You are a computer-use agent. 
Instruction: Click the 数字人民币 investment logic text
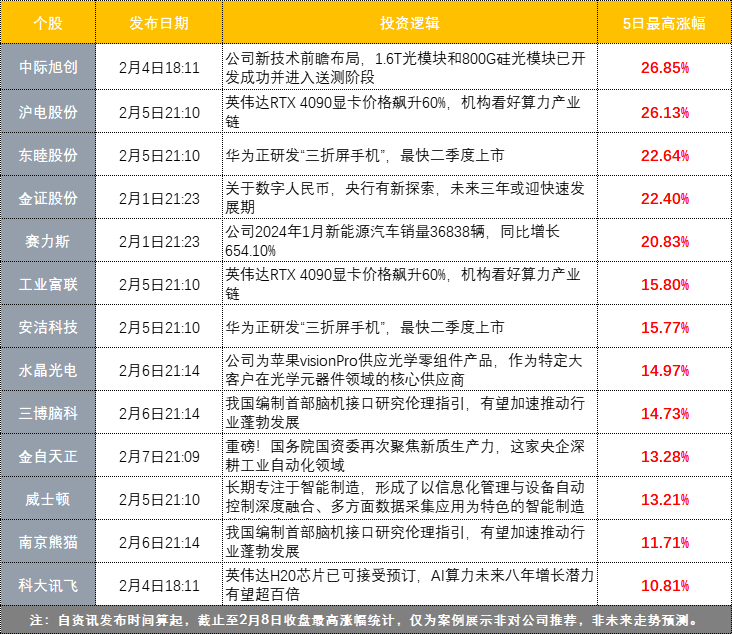(405, 197)
